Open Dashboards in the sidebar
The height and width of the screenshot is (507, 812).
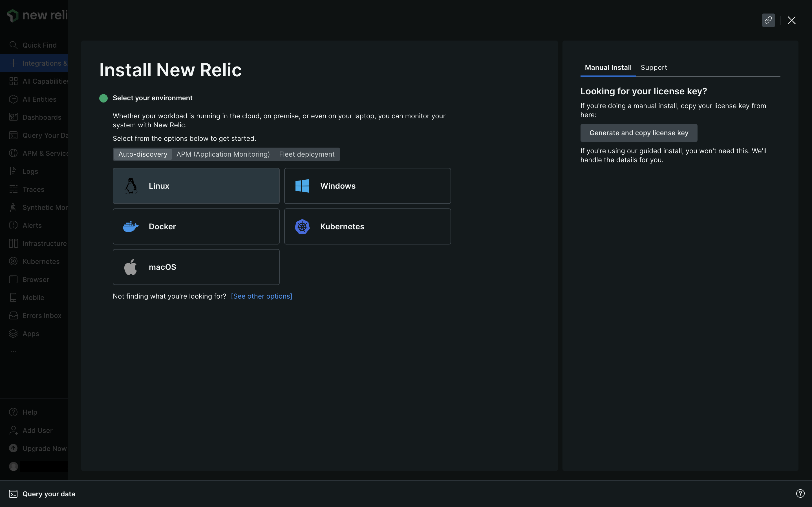[x=42, y=117]
